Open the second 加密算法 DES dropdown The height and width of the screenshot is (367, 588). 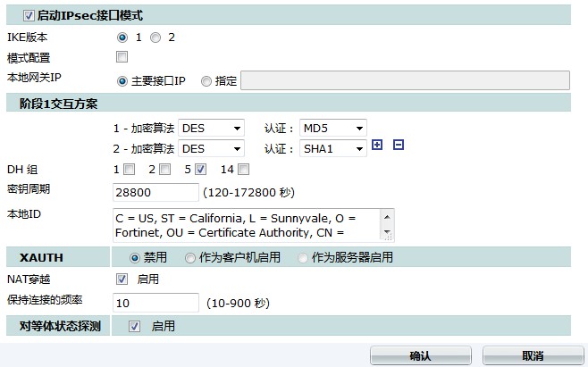(x=211, y=148)
